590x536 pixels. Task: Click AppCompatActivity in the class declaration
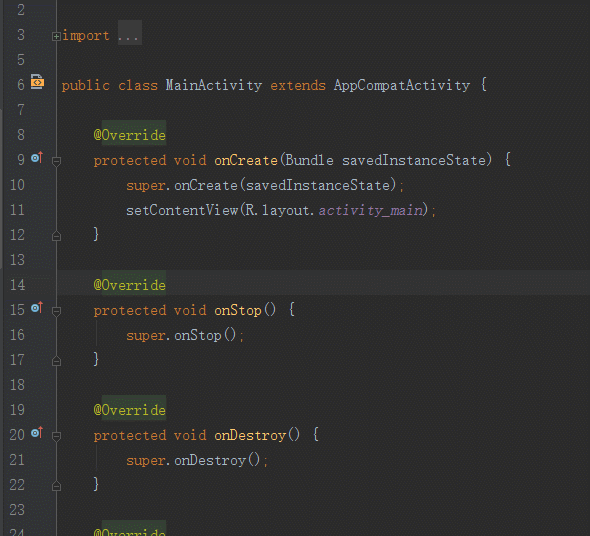point(402,85)
